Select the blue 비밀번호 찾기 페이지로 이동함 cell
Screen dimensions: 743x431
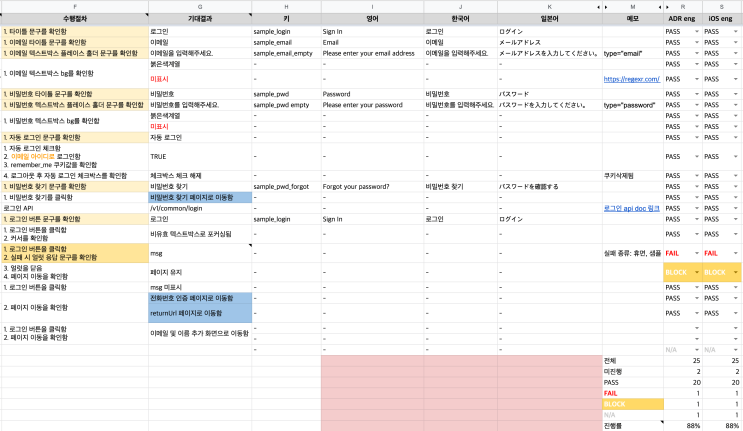pos(200,198)
